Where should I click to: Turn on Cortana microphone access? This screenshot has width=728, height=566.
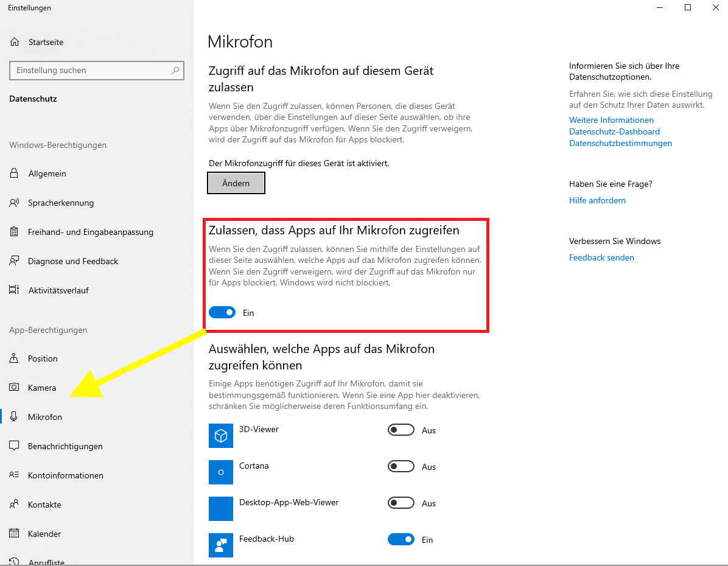click(401, 467)
